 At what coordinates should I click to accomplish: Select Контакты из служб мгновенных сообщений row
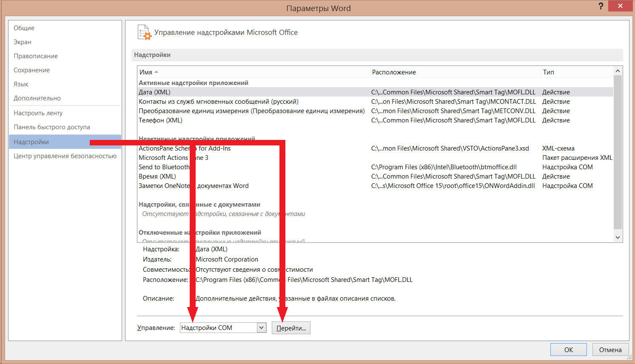376,102
